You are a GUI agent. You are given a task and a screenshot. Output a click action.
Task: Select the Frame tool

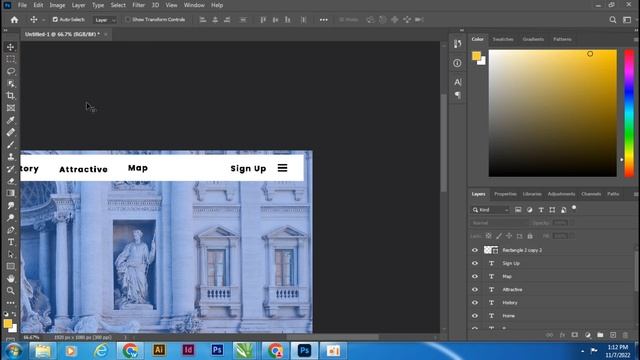point(11,108)
